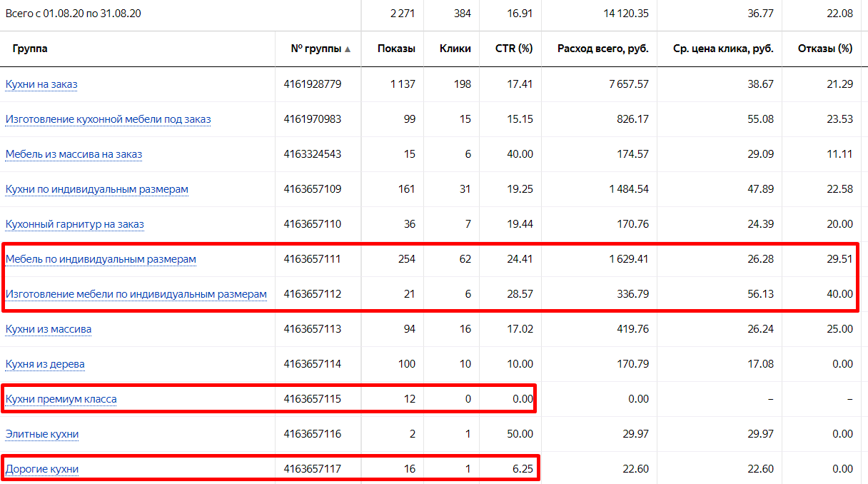Sort table by Клики column header
The image size is (868, 484).
[455, 49]
